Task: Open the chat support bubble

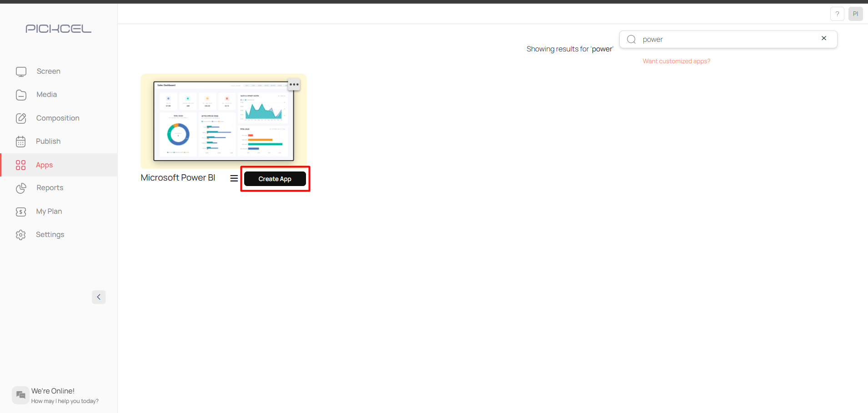Action: [20, 395]
